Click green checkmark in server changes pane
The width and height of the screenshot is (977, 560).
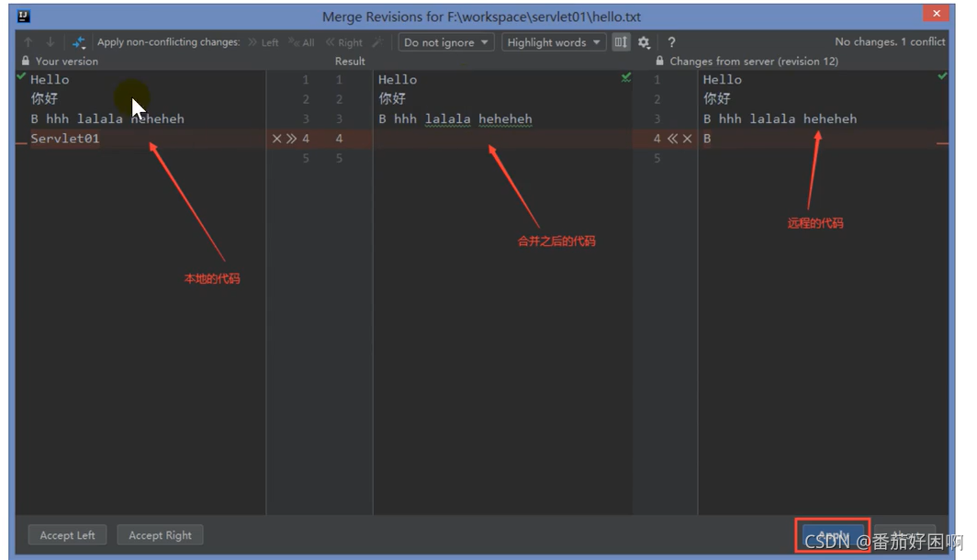[942, 76]
